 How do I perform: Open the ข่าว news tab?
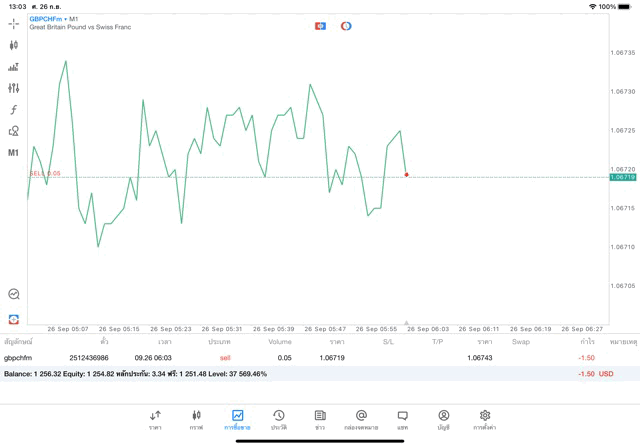coord(320,419)
